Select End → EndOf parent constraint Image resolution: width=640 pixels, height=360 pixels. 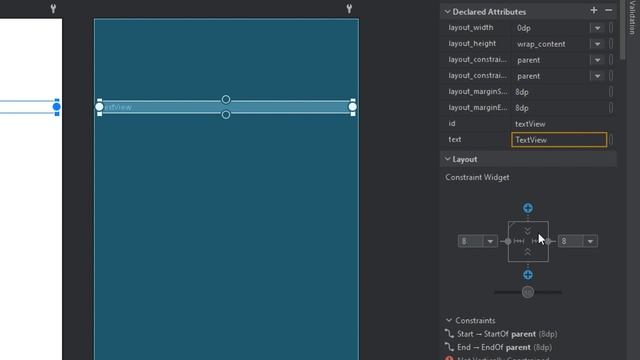[498, 347]
